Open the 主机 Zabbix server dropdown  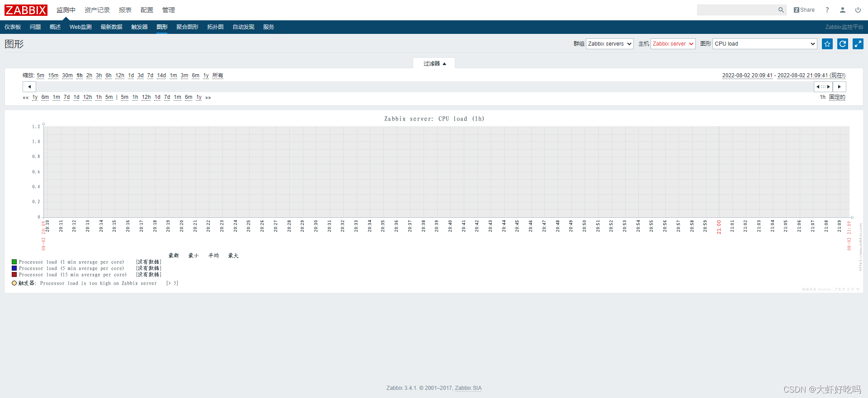coord(673,44)
